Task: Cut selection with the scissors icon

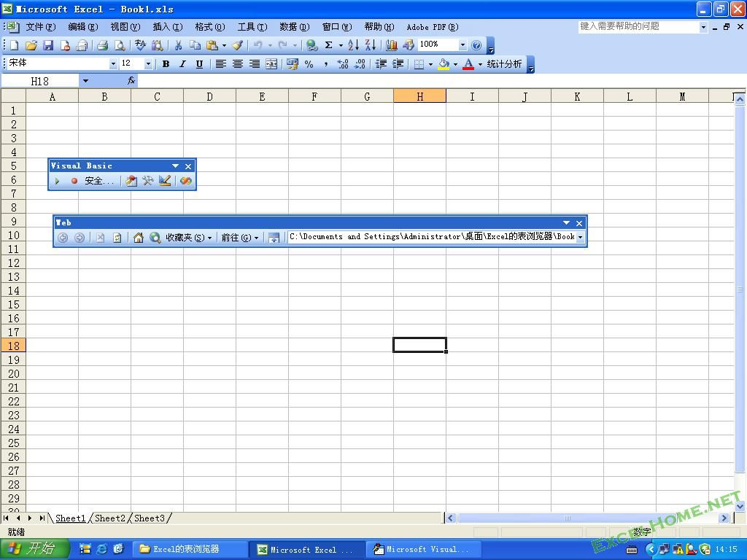Action: 178,45
